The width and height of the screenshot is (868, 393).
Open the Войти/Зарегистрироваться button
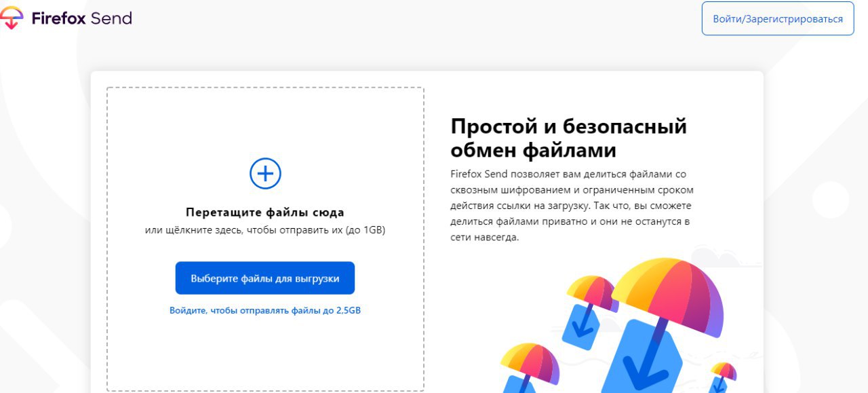(778, 18)
